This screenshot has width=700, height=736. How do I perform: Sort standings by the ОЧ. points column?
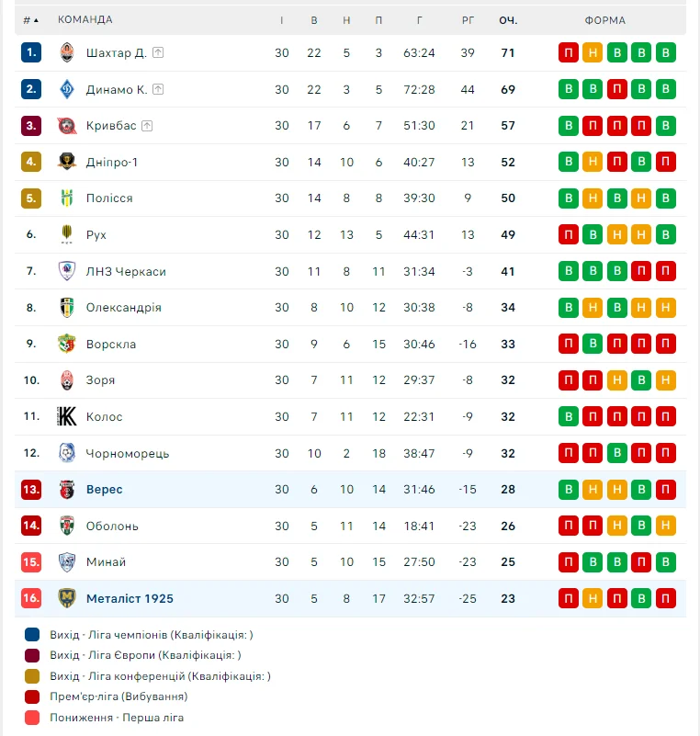[x=508, y=20]
